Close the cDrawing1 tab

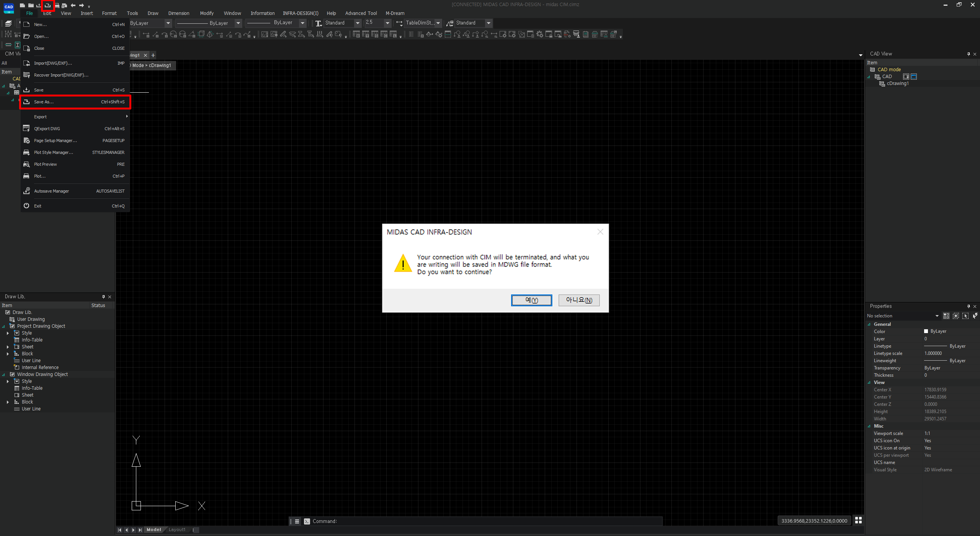145,55
